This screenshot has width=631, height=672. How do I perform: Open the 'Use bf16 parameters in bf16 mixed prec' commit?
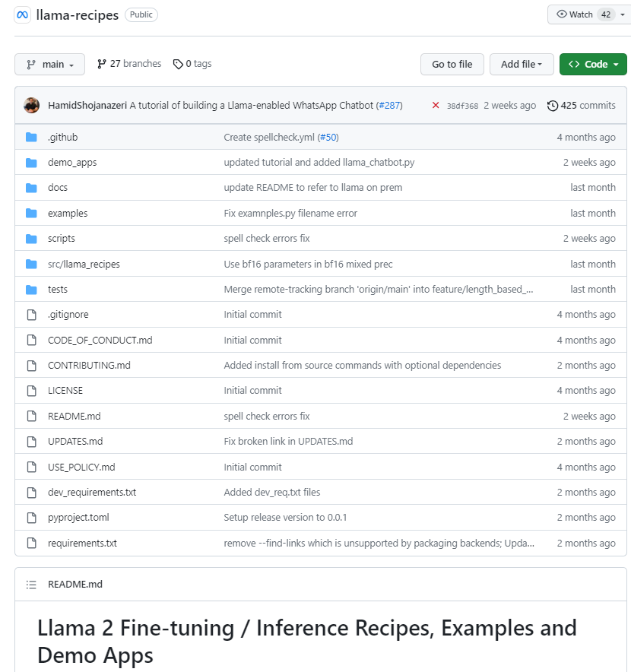[308, 264]
